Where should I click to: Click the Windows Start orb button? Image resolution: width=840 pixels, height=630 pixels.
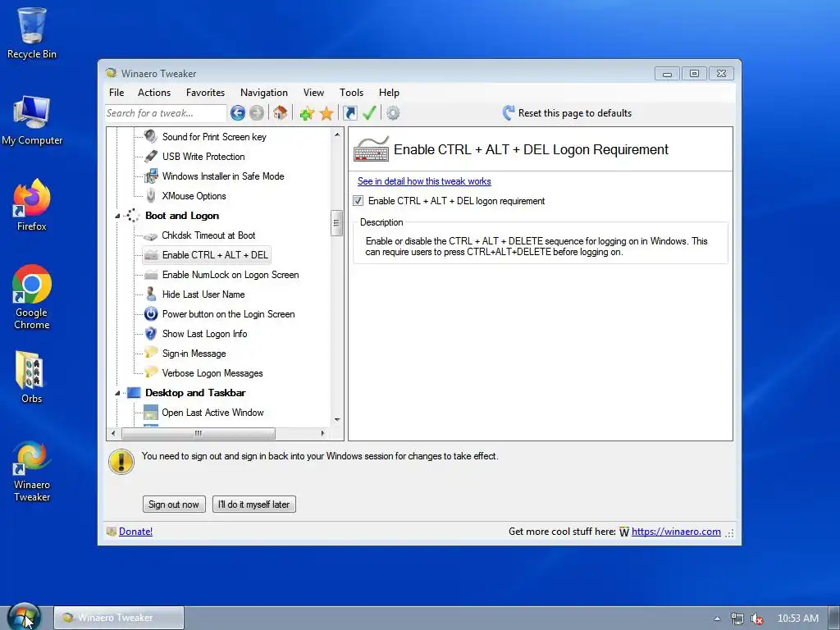(24, 618)
